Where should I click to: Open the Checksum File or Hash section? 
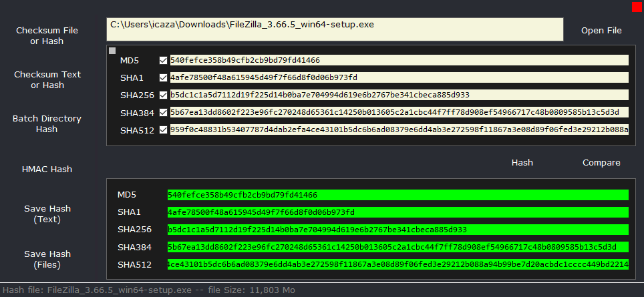point(47,36)
